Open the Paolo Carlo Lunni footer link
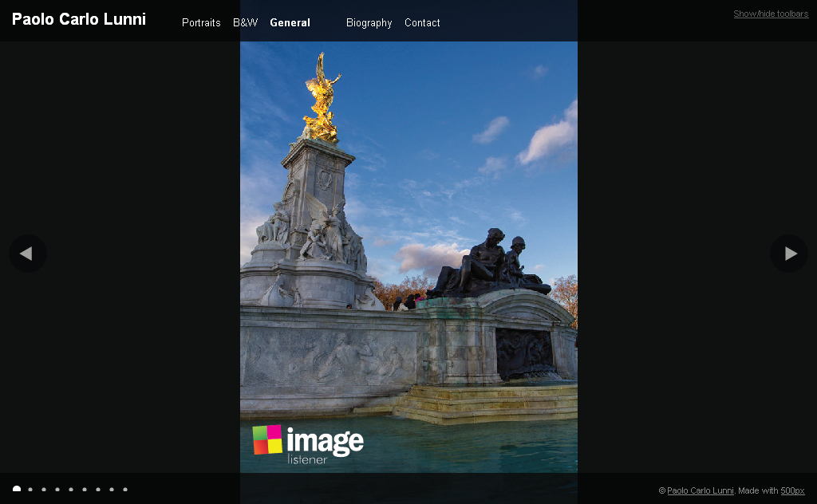 pos(701,490)
